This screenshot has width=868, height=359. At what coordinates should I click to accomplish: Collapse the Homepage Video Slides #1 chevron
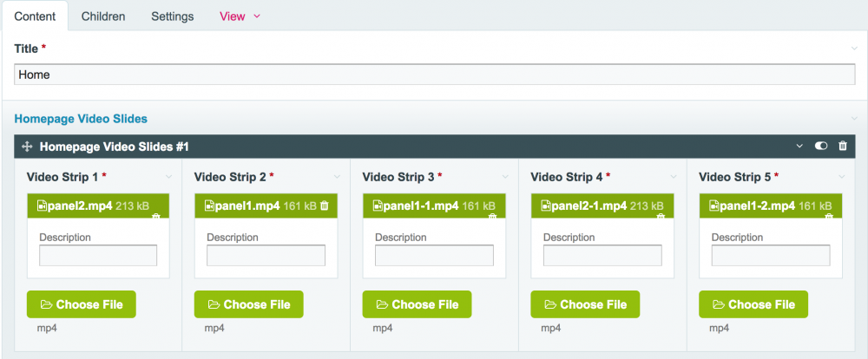(x=800, y=147)
